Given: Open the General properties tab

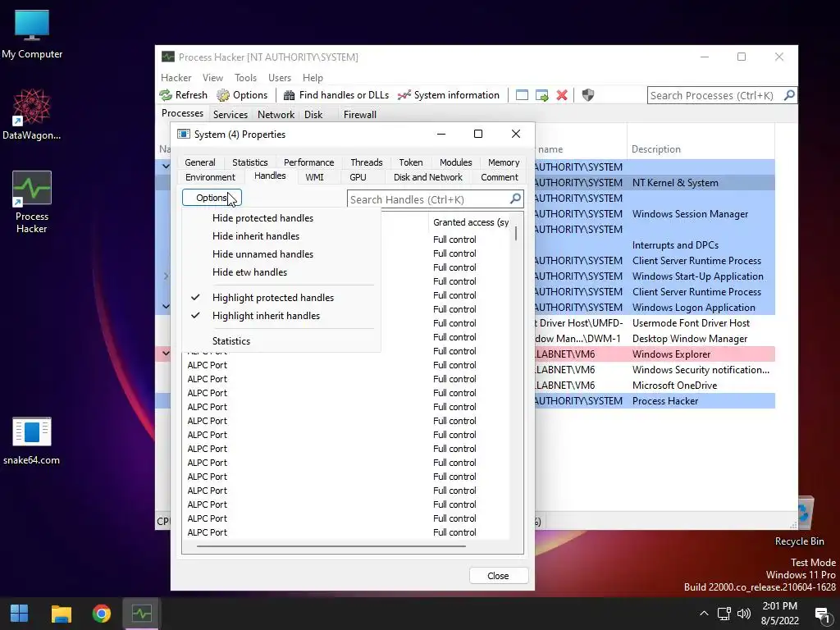Looking at the screenshot, I should 200,162.
